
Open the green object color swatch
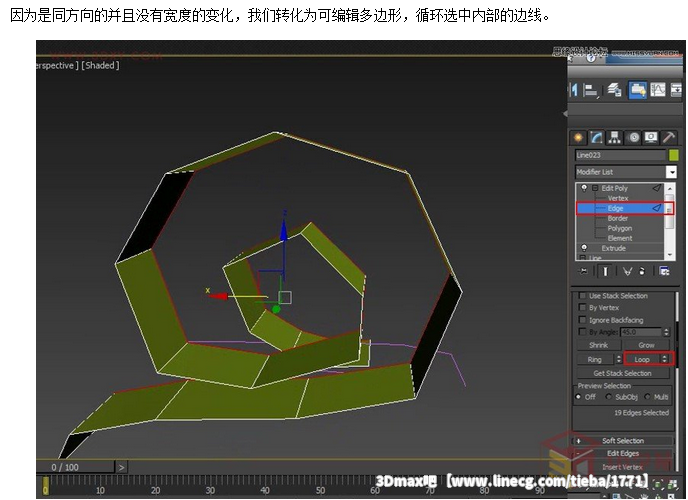[x=674, y=155]
